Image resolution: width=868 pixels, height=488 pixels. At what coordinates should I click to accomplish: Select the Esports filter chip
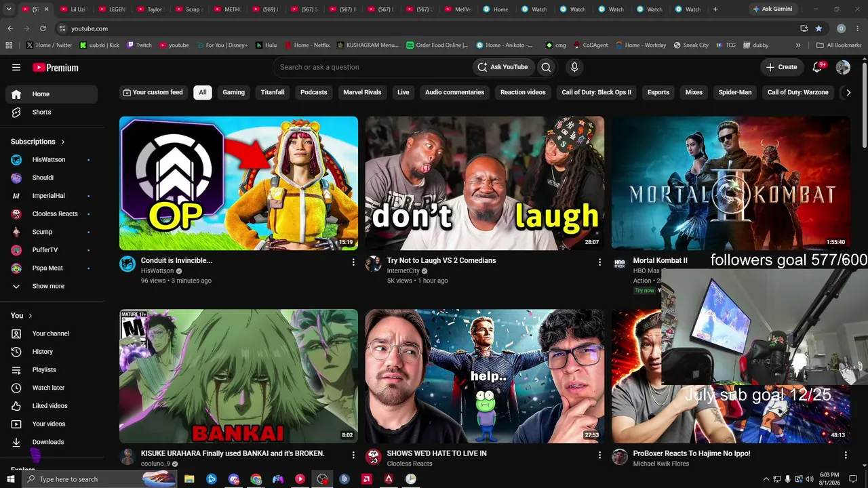click(658, 92)
